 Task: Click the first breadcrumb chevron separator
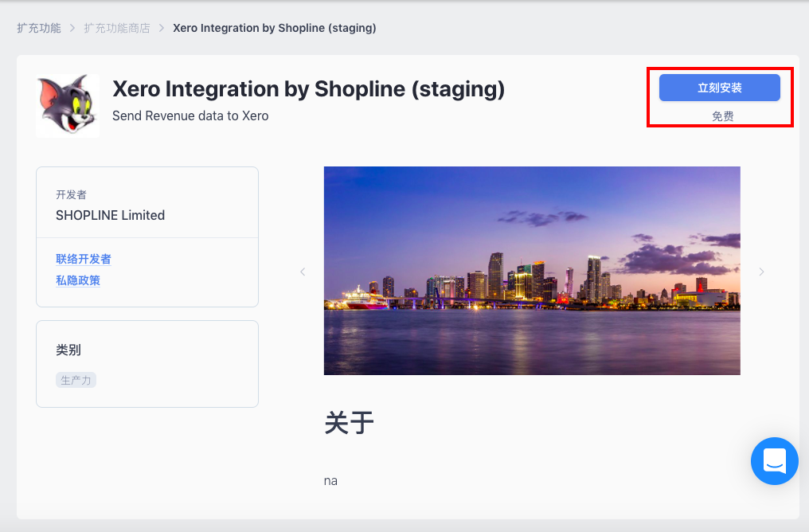coord(72,28)
